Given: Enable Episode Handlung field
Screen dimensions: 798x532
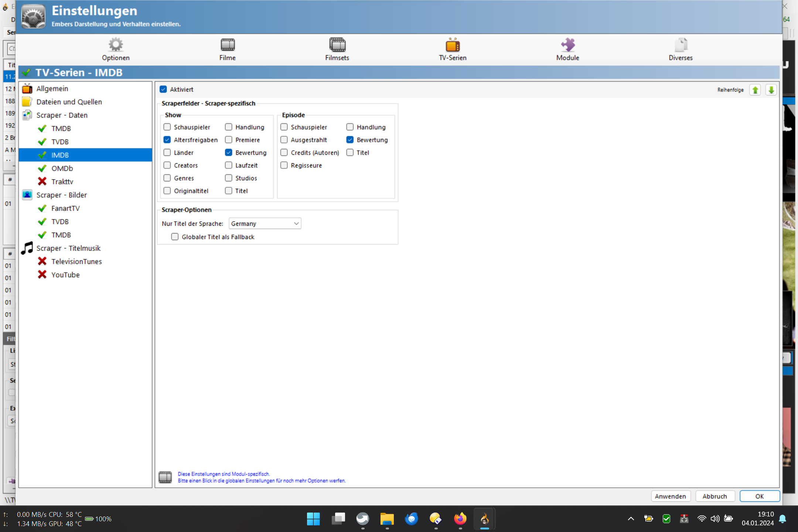Looking at the screenshot, I should click(350, 127).
